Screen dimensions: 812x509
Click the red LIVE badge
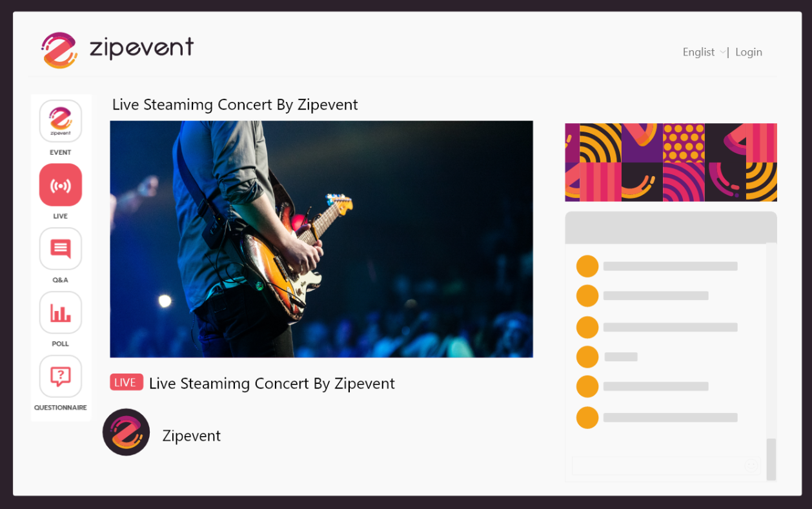pos(126,382)
